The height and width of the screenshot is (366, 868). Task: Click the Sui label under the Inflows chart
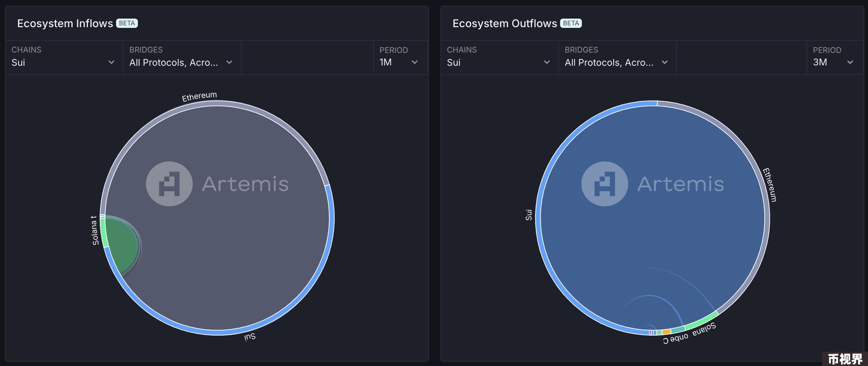pos(250,337)
